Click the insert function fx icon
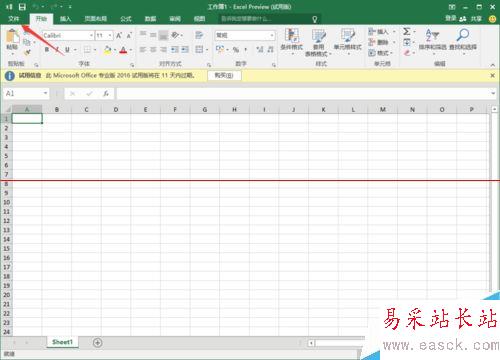Viewport: 500px width, 360px height. (x=105, y=94)
